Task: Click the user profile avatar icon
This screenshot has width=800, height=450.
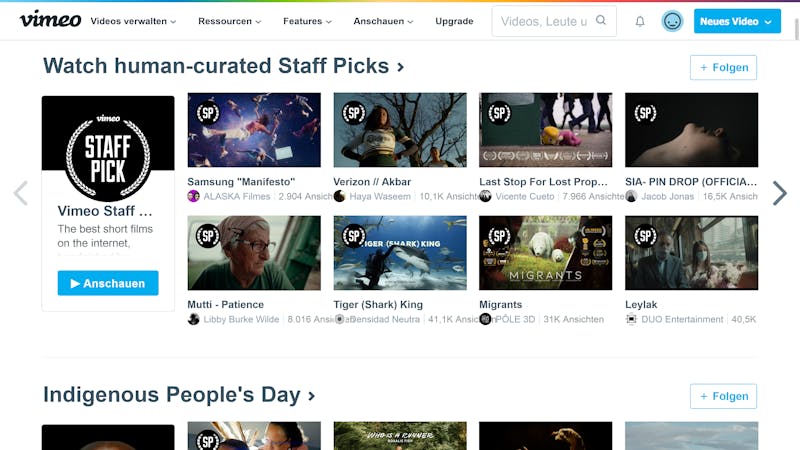Action: tap(672, 21)
